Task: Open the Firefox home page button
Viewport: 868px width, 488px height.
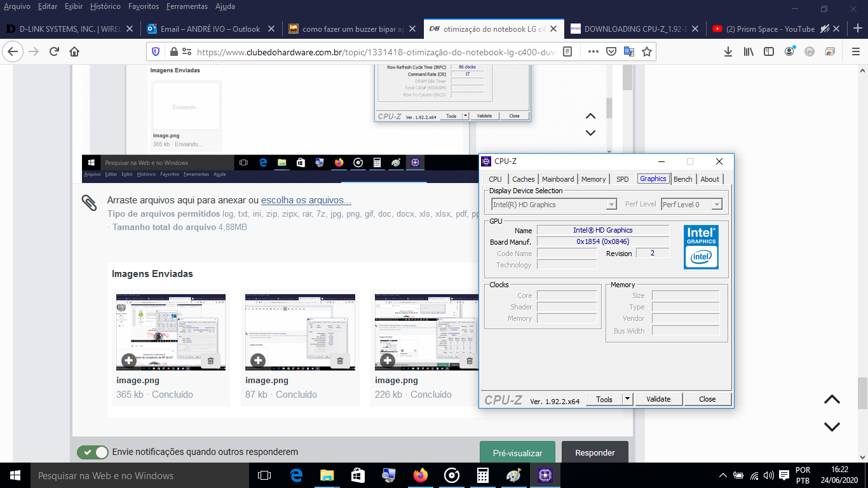Action: [x=74, y=51]
